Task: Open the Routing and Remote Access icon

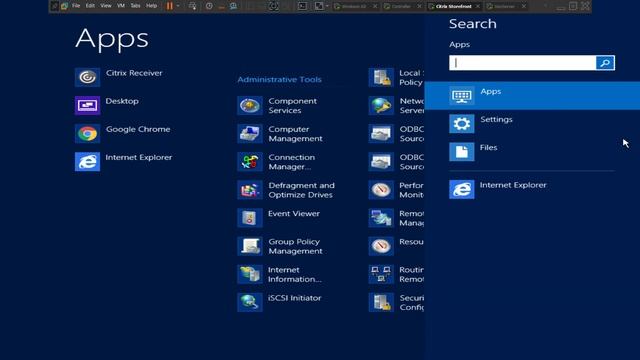Action: pos(381,274)
